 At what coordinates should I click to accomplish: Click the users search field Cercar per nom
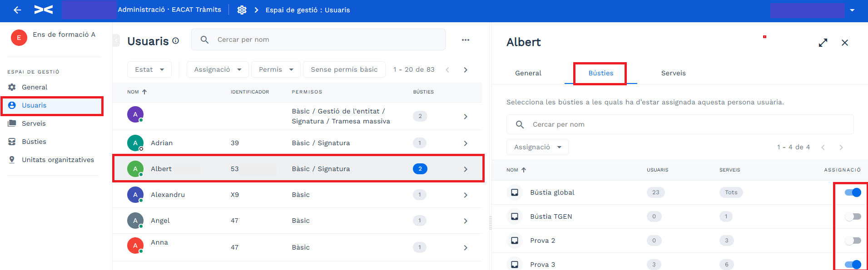tap(318, 39)
